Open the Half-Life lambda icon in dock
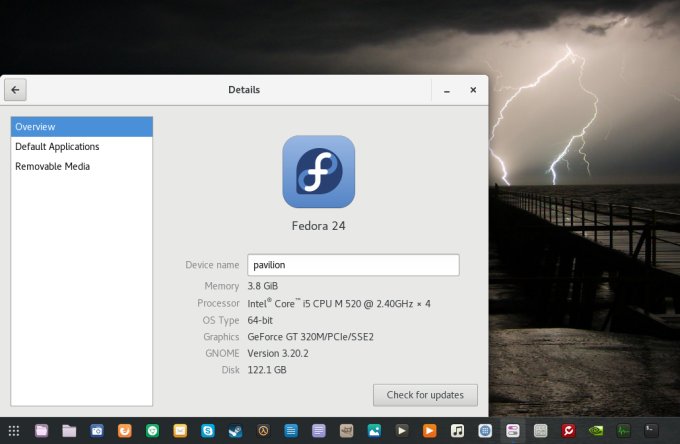This screenshot has height=444, width=680. tap(263, 431)
